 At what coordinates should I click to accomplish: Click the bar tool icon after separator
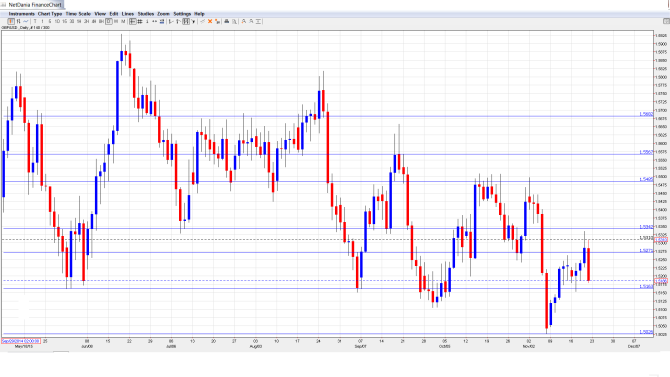pos(171,21)
